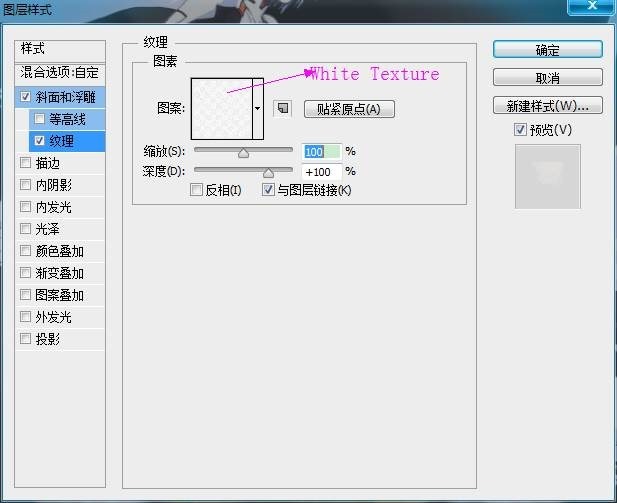
Task: Enable 渐变叠加 checkbox
Action: pyautogui.click(x=26, y=273)
